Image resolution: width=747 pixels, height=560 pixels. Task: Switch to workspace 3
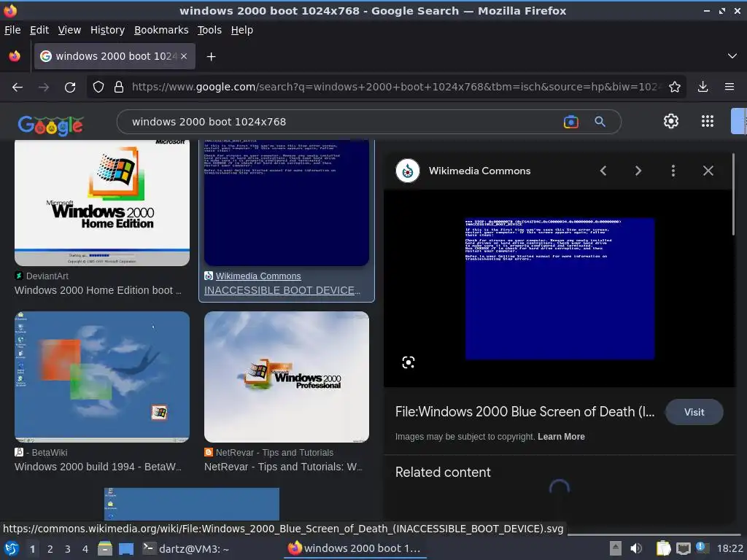coord(67,549)
